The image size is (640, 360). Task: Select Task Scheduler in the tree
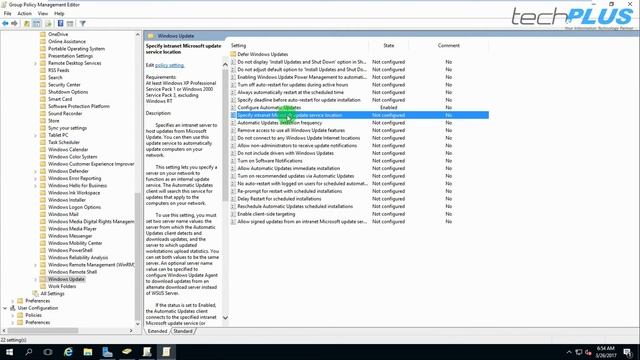coord(64,142)
